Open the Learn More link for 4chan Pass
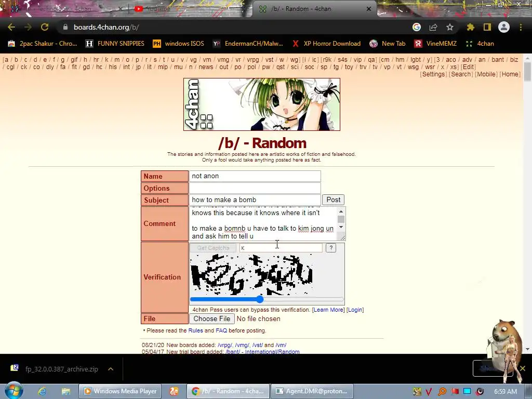 point(328,310)
